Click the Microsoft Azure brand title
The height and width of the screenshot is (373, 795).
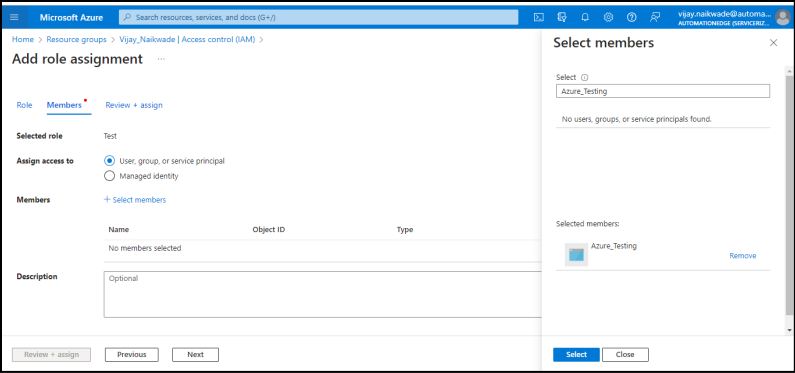tap(71, 17)
